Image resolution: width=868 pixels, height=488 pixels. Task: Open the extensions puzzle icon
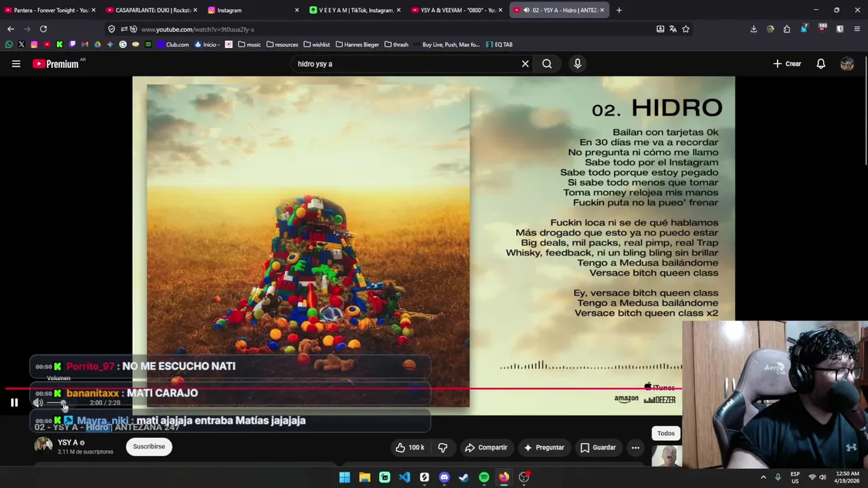pos(787,29)
